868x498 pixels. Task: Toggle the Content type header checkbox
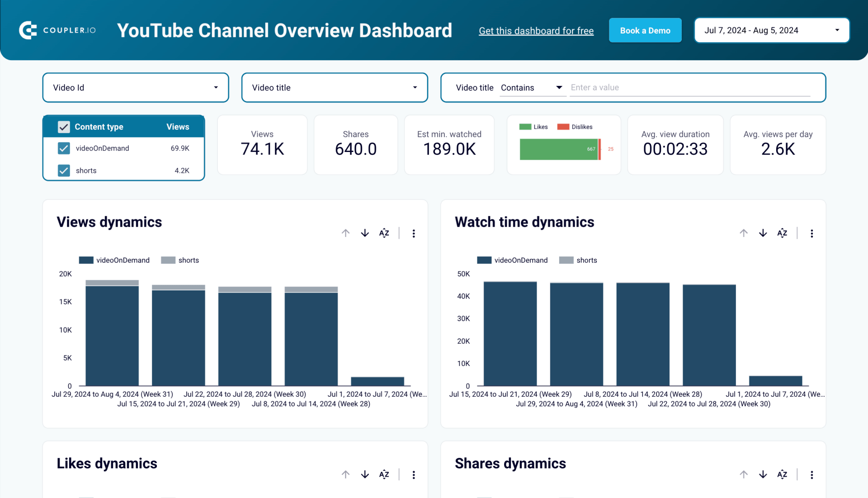[64, 127]
